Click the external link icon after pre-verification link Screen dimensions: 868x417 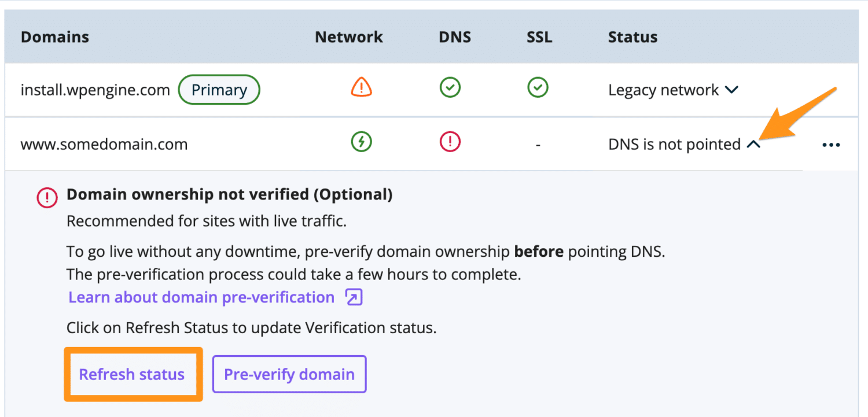pyautogui.click(x=354, y=296)
